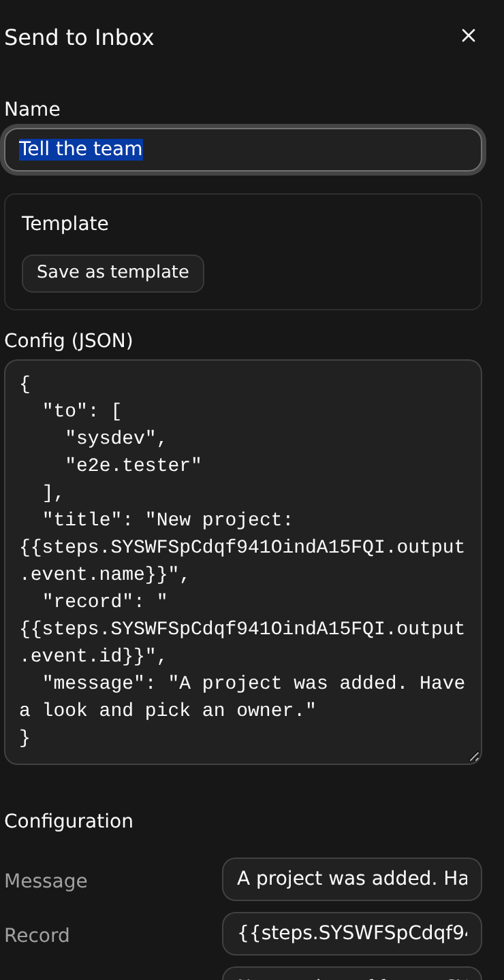
Task: Click Save as template button
Action: (x=113, y=273)
